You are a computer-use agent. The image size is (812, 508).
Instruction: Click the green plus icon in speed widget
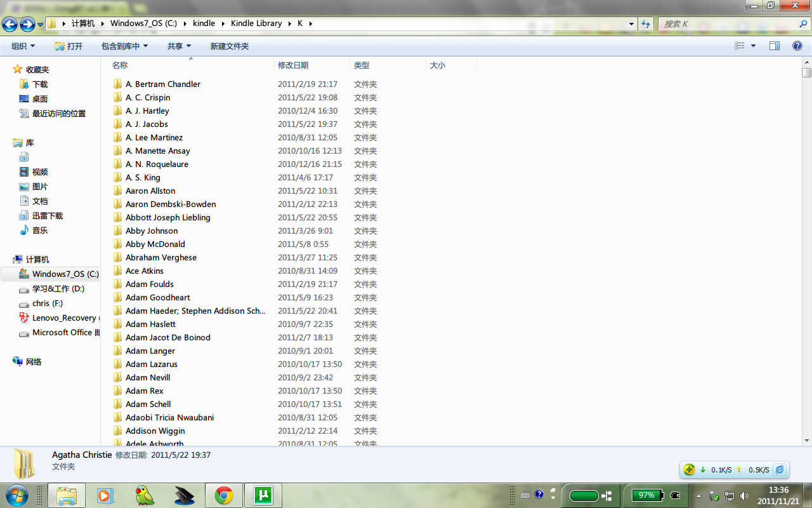tap(689, 470)
